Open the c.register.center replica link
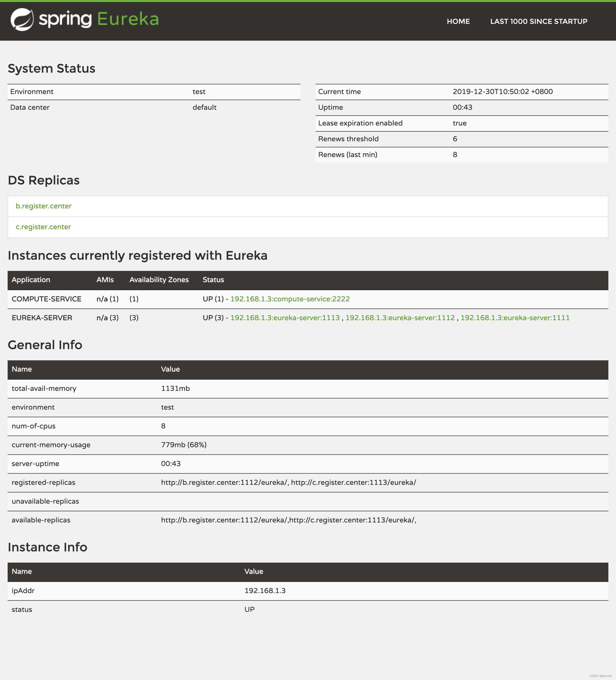The width and height of the screenshot is (616, 680). (43, 227)
